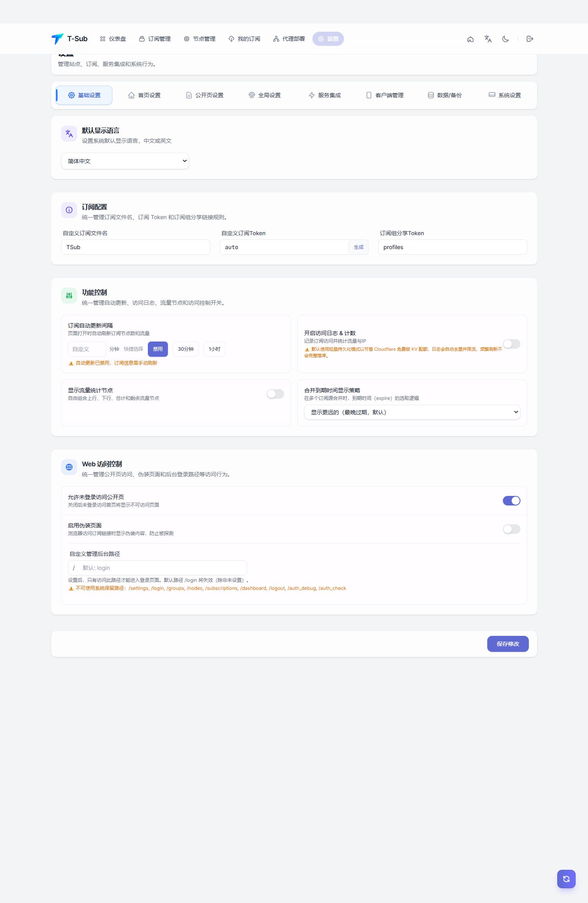588x903 pixels.
Task: Click the 保存修改 button
Action: (x=508, y=644)
